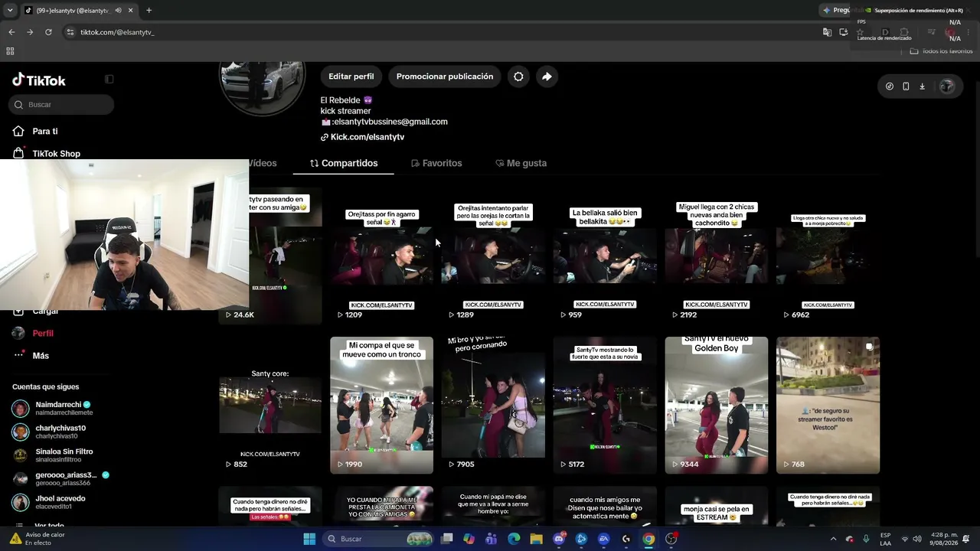
Task: Open a new browser tab
Action: pos(149,11)
